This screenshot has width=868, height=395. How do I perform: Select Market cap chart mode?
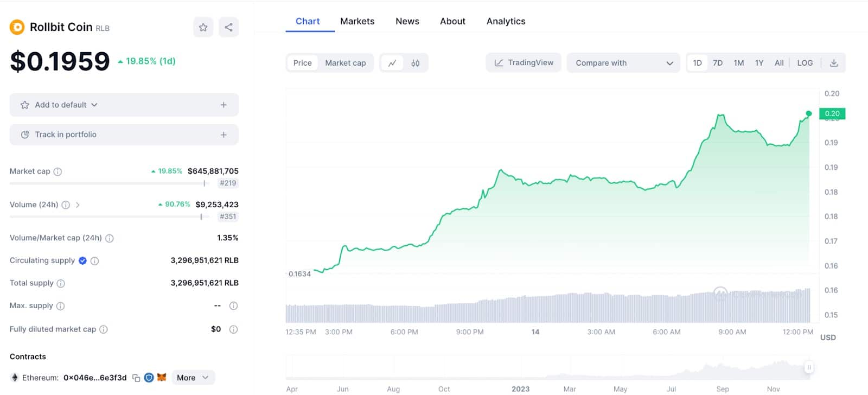coord(346,63)
